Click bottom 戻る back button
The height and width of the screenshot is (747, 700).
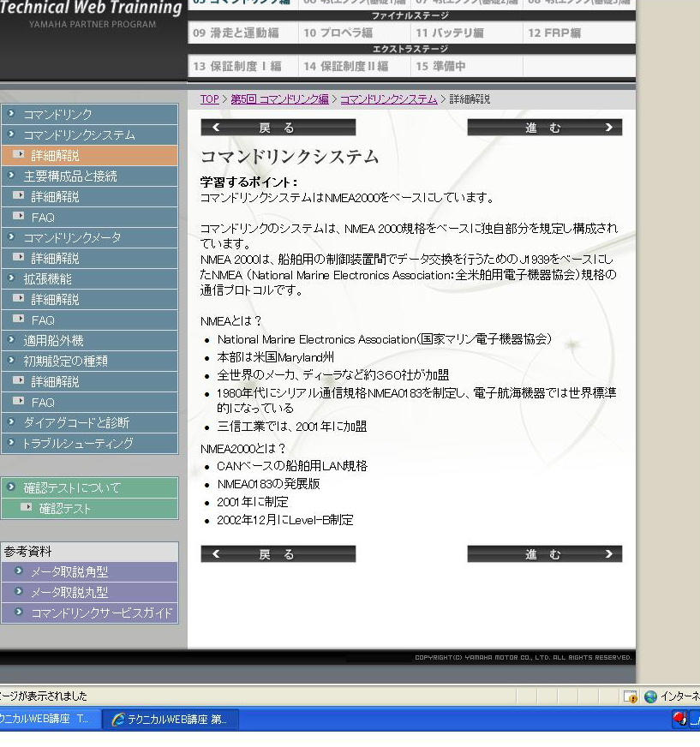[x=278, y=553]
